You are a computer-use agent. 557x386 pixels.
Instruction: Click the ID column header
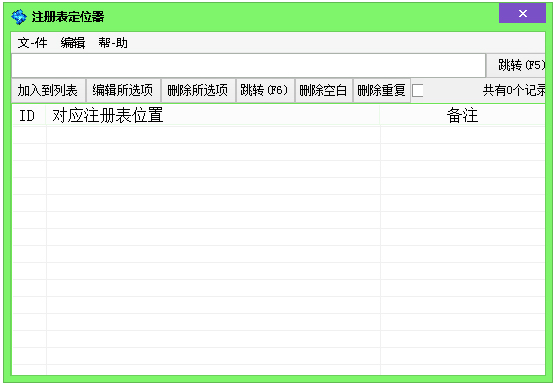pyautogui.click(x=28, y=116)
